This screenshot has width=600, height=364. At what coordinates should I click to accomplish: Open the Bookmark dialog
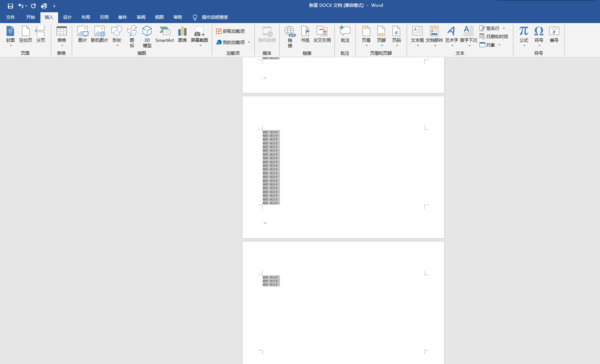point(305,34)
